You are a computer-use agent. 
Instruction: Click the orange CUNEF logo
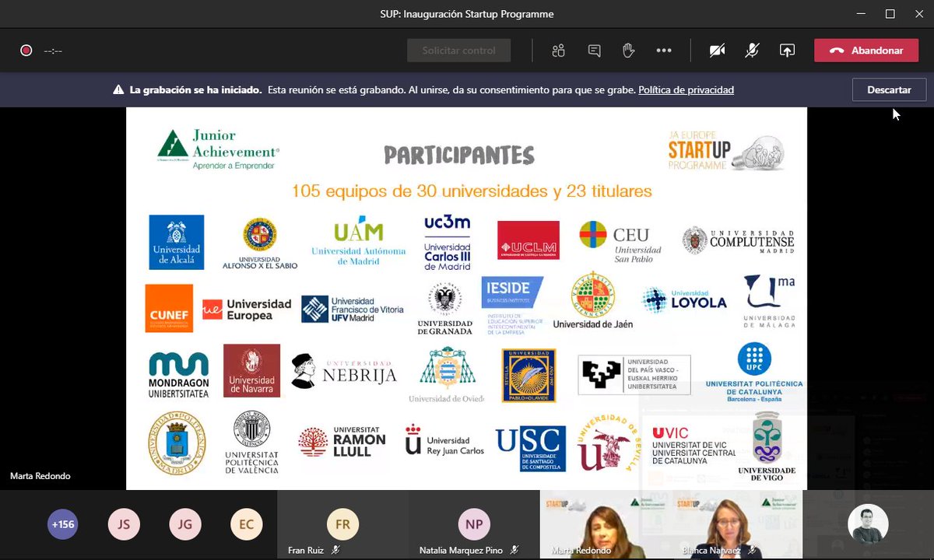169,308
